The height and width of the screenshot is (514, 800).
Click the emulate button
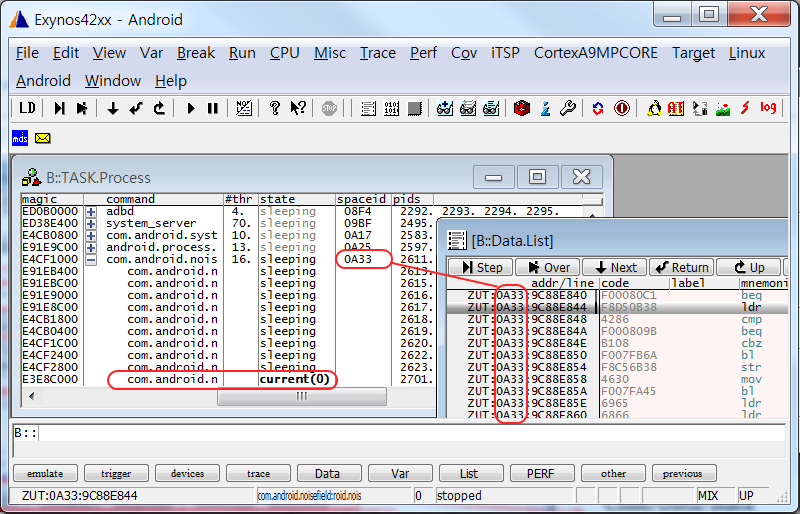tap(44, 473)
